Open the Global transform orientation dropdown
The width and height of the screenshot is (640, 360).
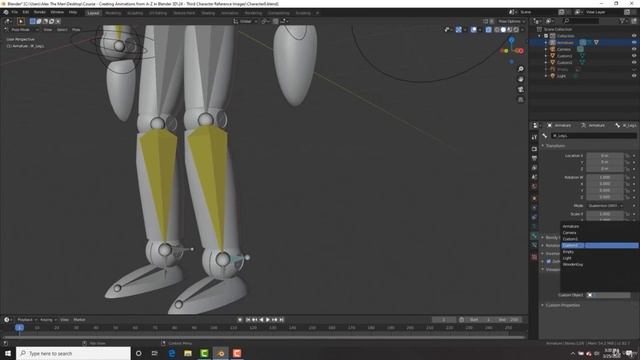245,21
